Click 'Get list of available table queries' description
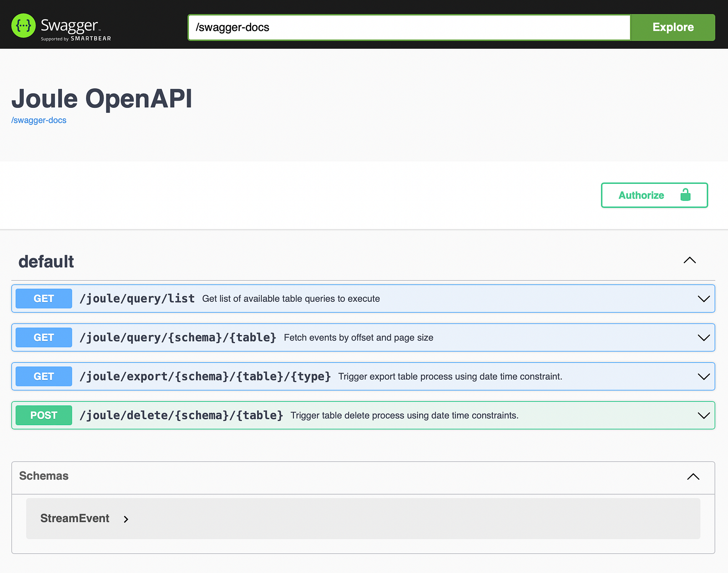 [291, 299]
